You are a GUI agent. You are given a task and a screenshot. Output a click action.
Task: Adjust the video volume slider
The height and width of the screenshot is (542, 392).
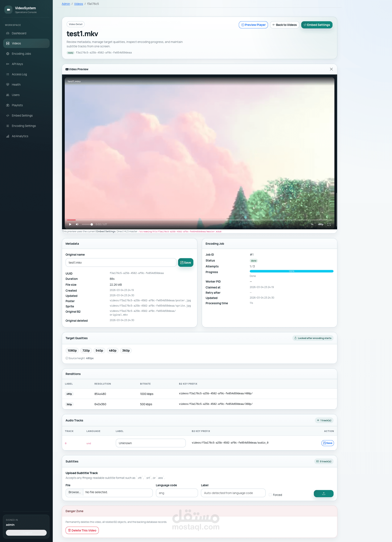pyautogui.click(x=87, y=225)
